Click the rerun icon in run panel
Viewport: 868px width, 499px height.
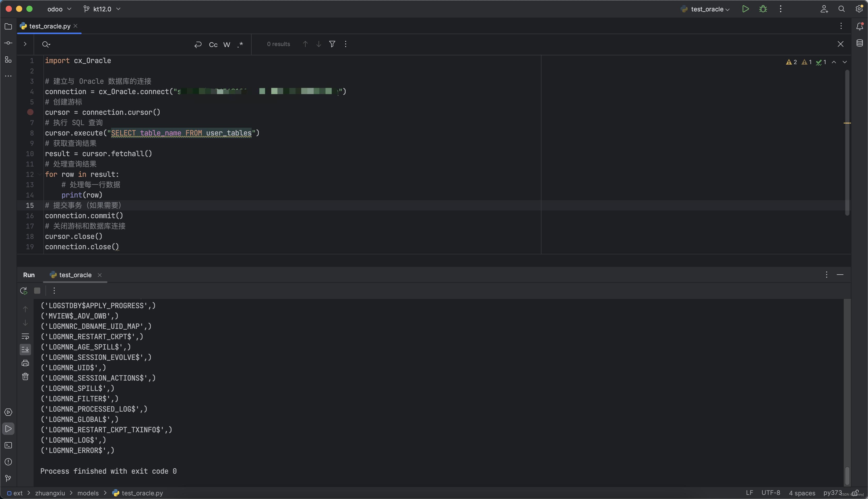point(23,291)
